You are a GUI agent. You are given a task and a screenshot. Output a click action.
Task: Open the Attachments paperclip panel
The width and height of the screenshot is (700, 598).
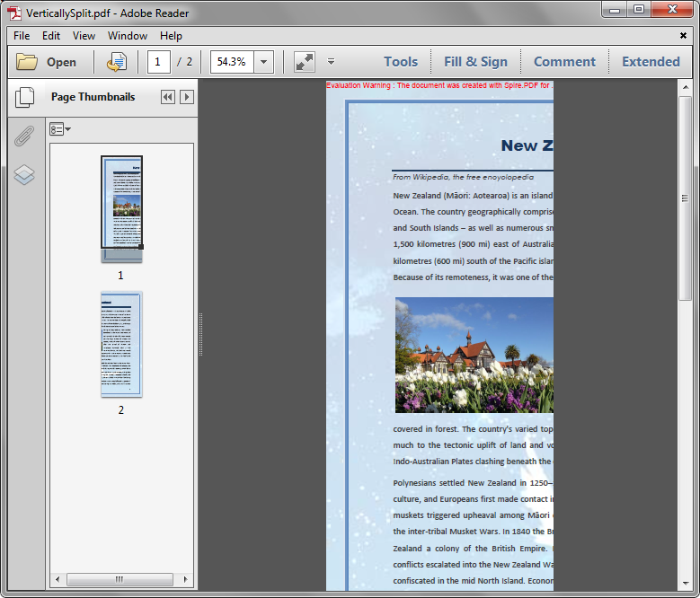pos(24,136)
